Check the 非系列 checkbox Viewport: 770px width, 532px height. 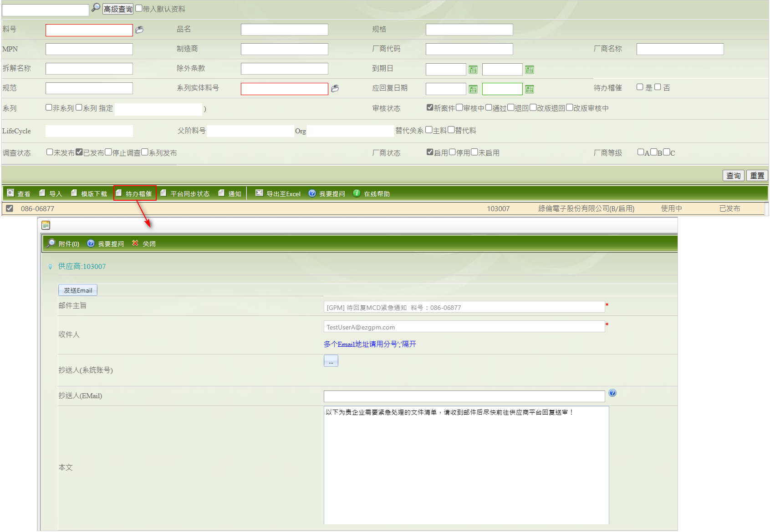49,107
